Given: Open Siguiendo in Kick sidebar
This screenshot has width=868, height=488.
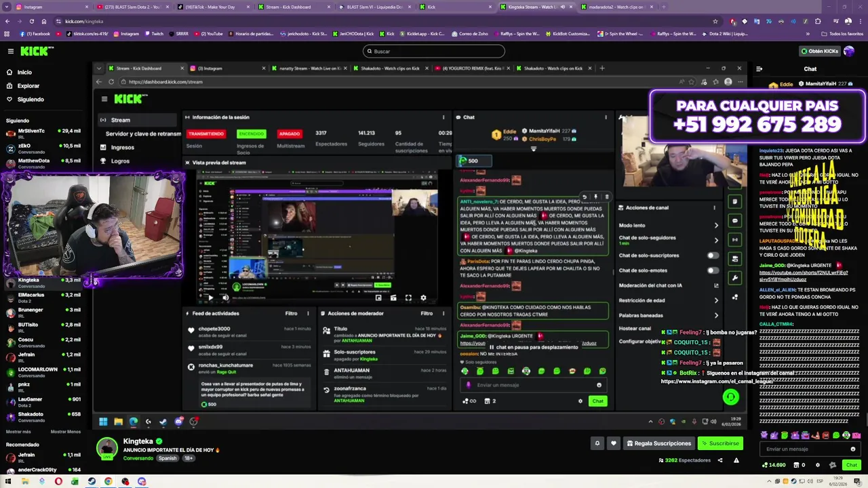Looking at the screenshot, I should coord(25,100).
